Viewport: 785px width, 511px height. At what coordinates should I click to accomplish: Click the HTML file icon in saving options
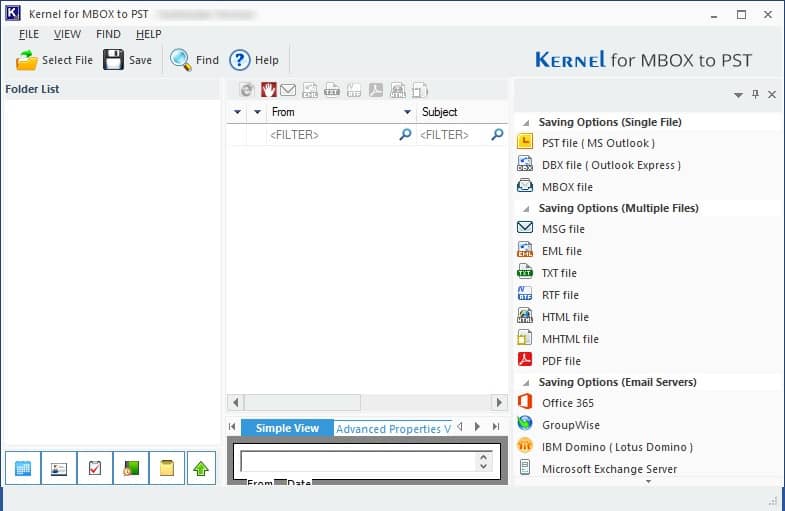(x=525, y=316)
